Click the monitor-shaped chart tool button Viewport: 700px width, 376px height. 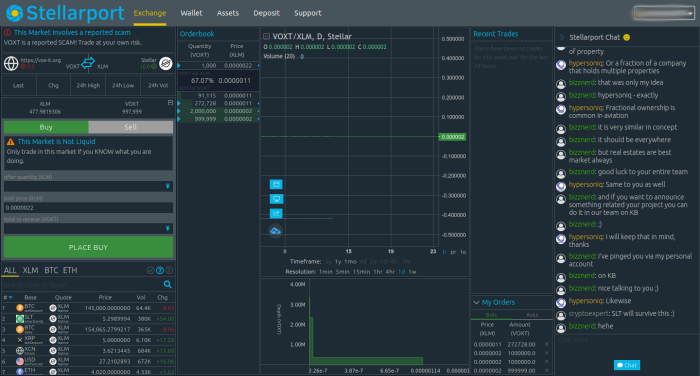[x=276, y=199]
